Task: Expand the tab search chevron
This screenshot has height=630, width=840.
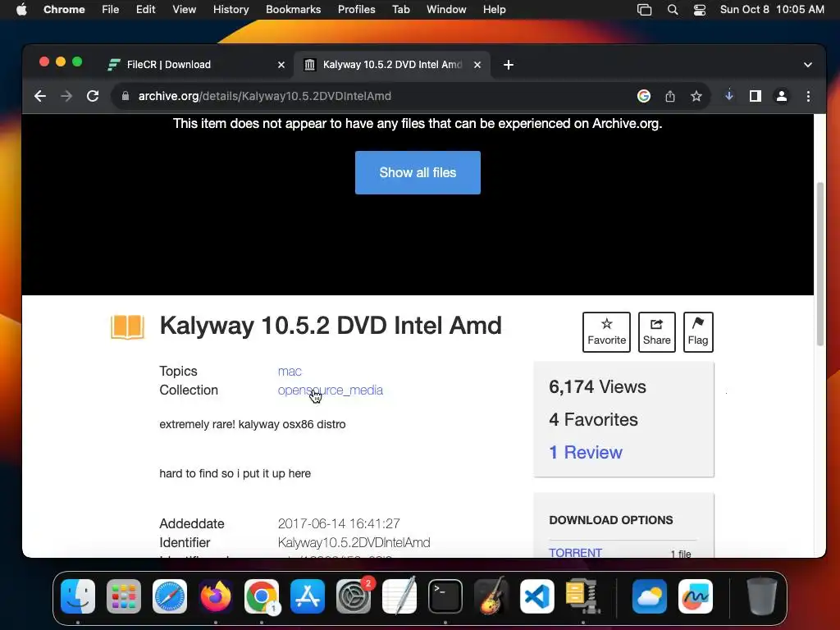Action: [808, 65]
